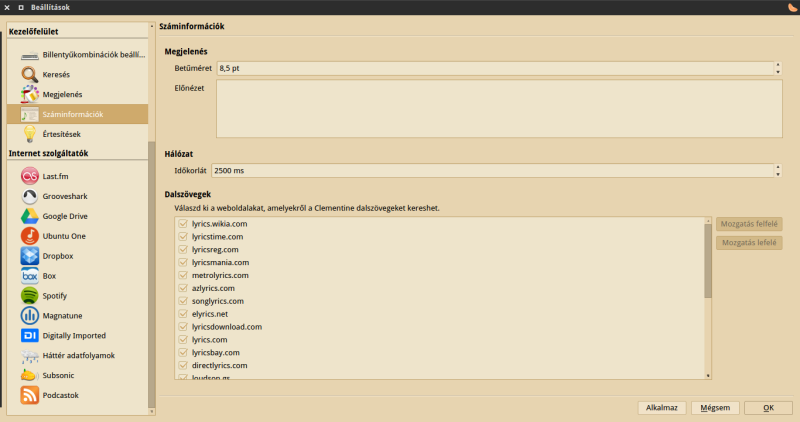Click the sidebar category scrollbar handle

[x=152, y=275]
